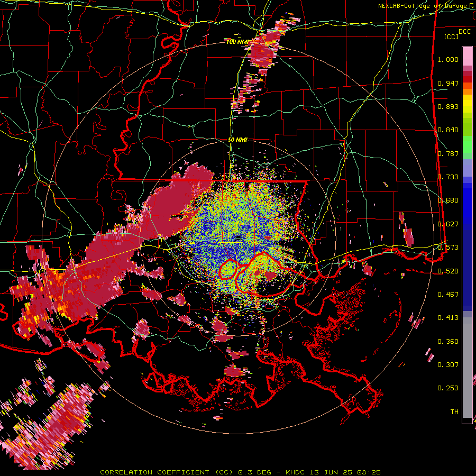Click the 50 NMI range ring label
The width and height of the screenshot is (476, 476).
click(237, 140)
